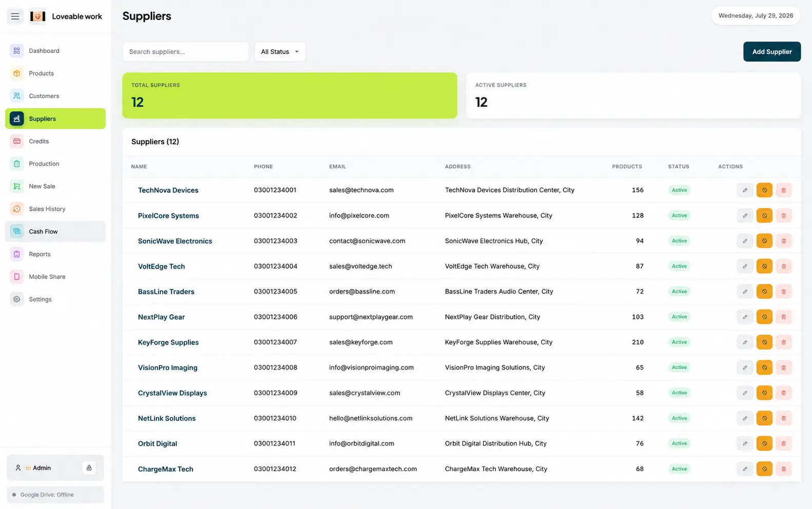The height and width of the screenshot is (509, 812).
Task: Edit NetLink Solutions supplier
Action: coord(745,418)
